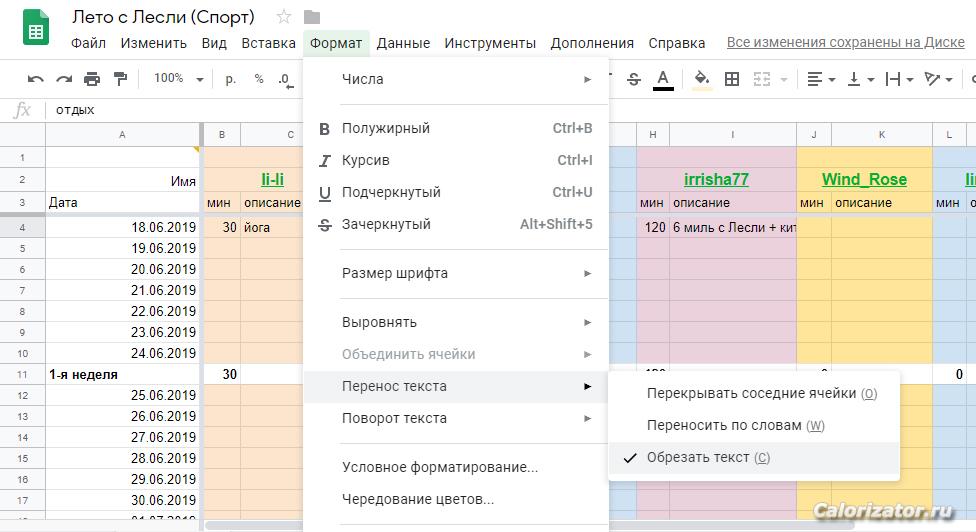This screenshot has width=976, height=532.
Task: Click 'Условное форматирование...' menu entry
Action: pyautogui.click(x=440, y=467)
